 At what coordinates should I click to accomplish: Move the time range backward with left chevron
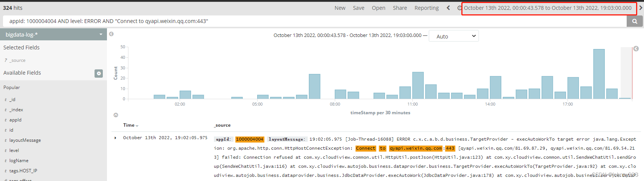click(448, 8)
